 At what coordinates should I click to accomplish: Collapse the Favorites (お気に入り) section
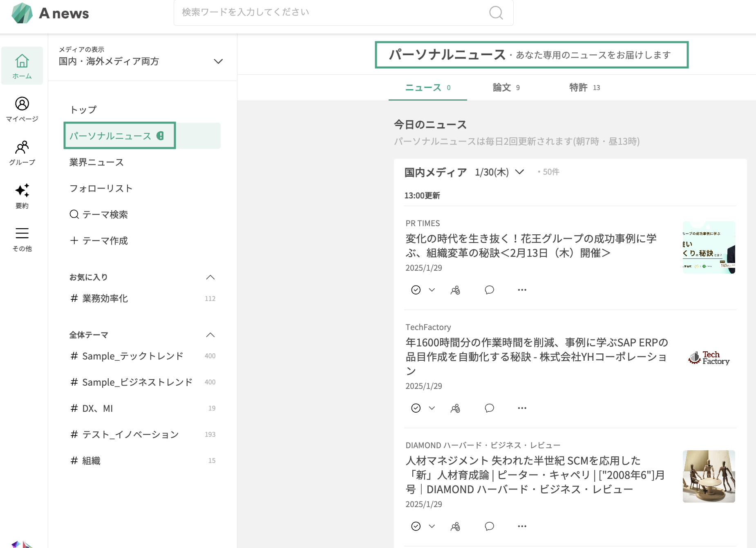(210, 277)
